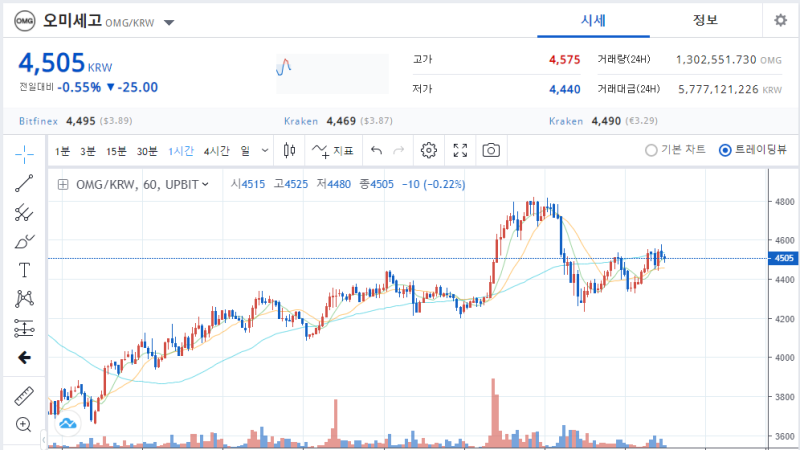Screen dimensions: 800x450
Task: Collapse the left drawing toolbar handle
Action: [x=44, y=439]
